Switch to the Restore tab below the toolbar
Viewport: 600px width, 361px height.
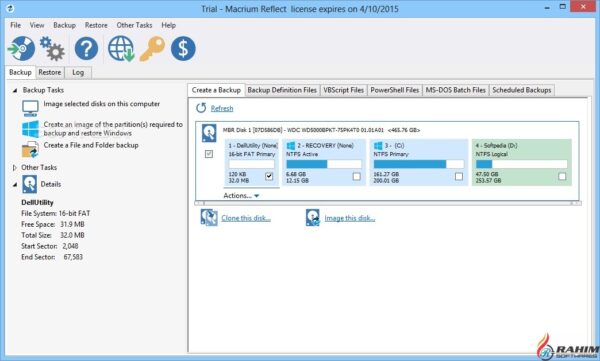click(50, 72)
